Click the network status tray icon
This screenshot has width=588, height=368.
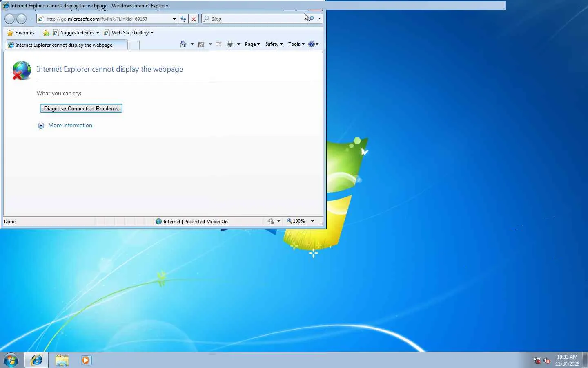coord(537,361)
